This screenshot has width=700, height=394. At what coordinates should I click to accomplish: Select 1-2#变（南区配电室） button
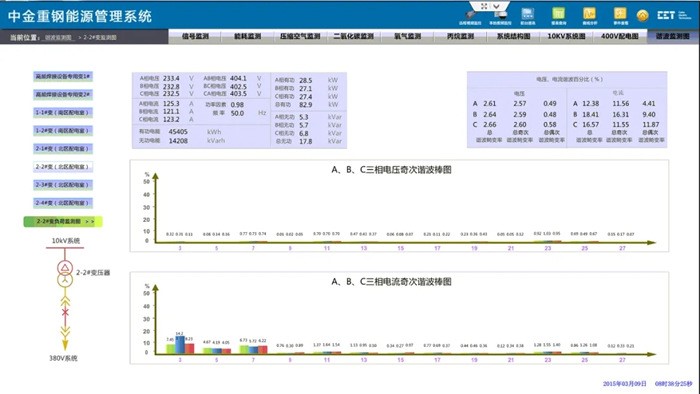click(x=63, y=131)
